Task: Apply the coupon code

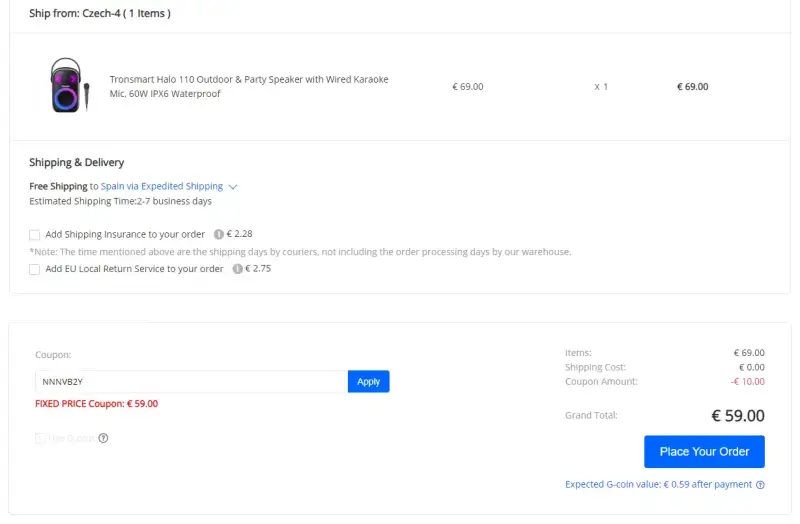Action: 368,382
